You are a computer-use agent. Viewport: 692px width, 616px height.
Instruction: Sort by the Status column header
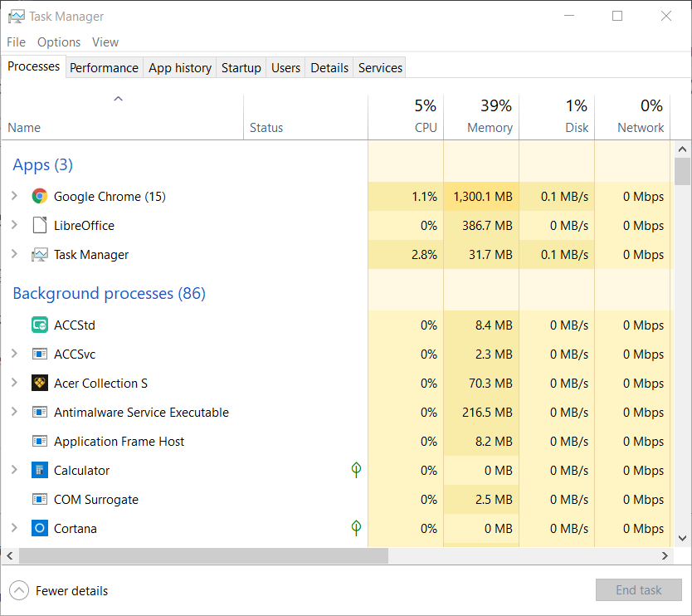point(306,117)
